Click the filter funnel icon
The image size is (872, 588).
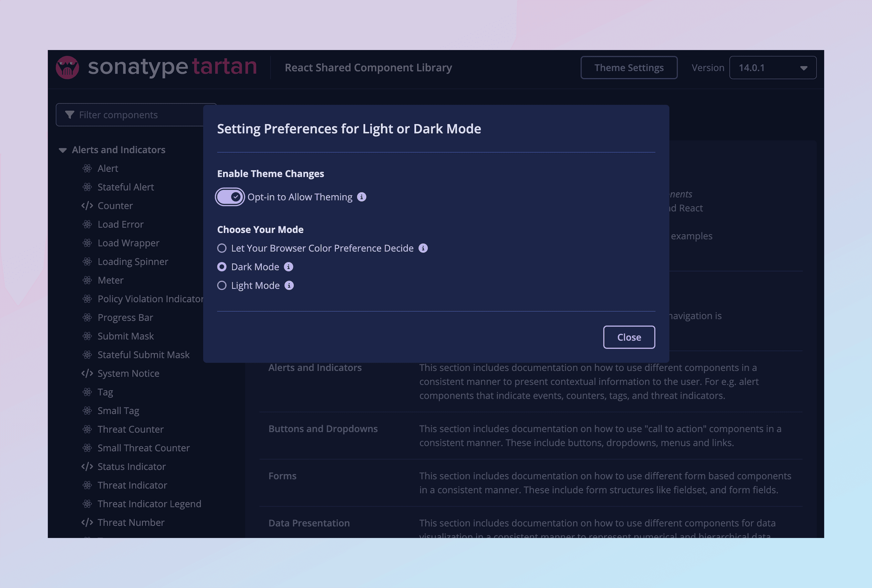(x=69, y=115)
